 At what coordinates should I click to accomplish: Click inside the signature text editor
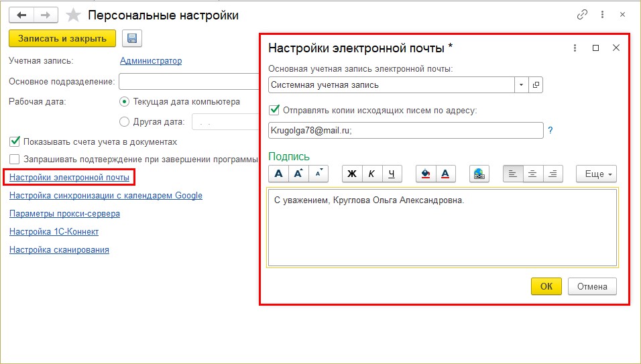443,227
